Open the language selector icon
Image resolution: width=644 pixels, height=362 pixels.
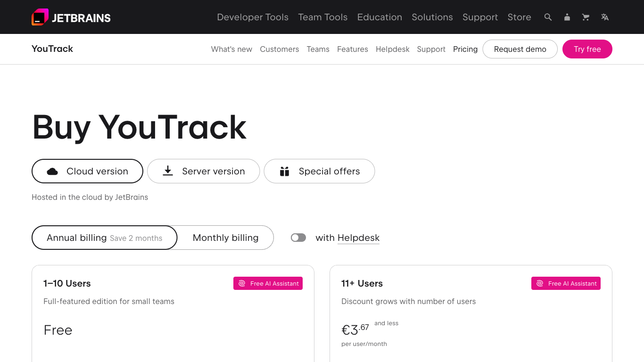pyautogui.click(x=605, y=17)
